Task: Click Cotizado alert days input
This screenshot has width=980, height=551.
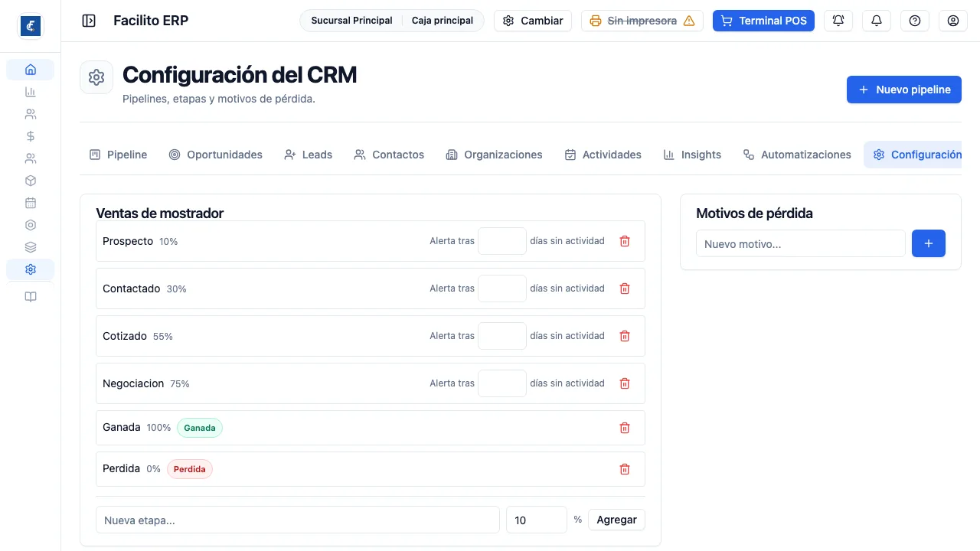Action: tap(502, 336)
